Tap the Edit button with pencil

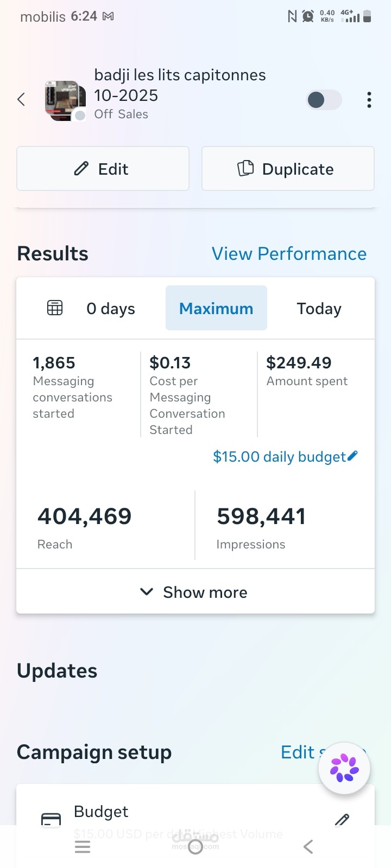point(103,169)
